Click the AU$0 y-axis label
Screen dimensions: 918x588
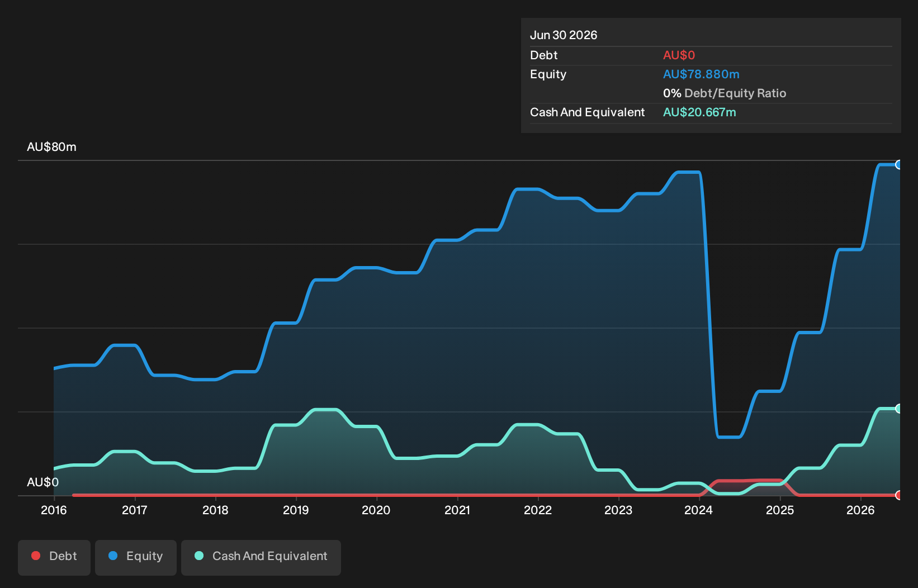tap(42, 482)
